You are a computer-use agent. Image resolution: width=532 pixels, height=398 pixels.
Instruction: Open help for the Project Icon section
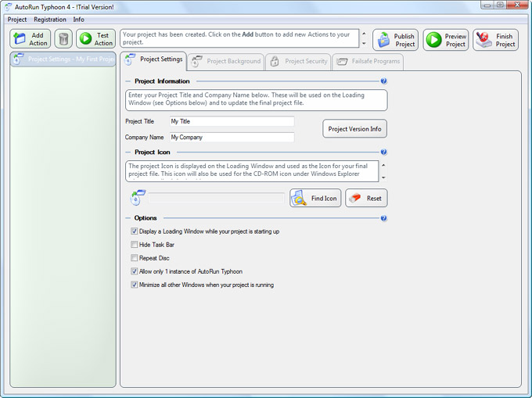[384, 152]
